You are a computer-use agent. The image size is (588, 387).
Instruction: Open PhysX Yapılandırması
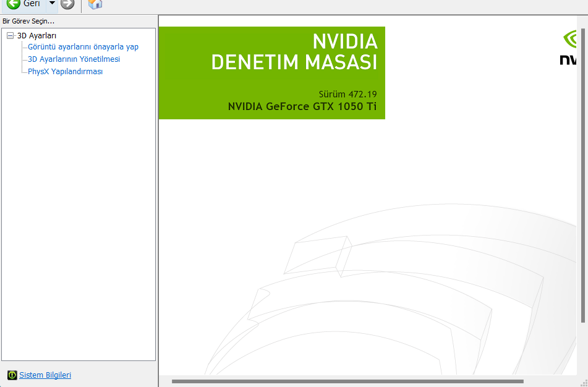pyautogui.click(x=66, y=72)
